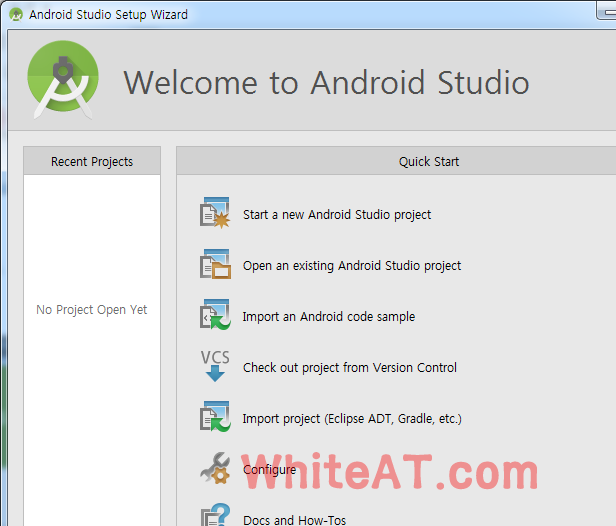Click the Android Studio title bar icon
The image size is (616, 526).
[16, 15]
